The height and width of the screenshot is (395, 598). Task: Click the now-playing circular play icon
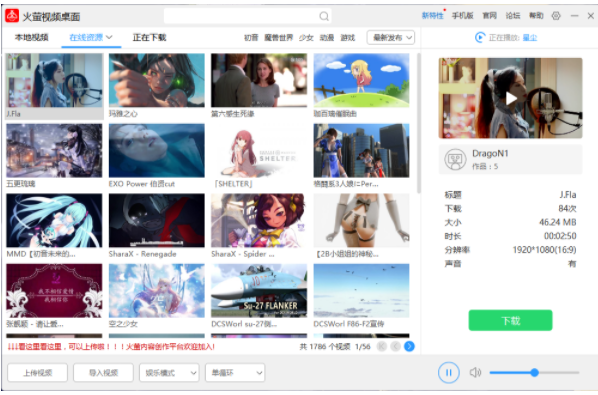480,37
